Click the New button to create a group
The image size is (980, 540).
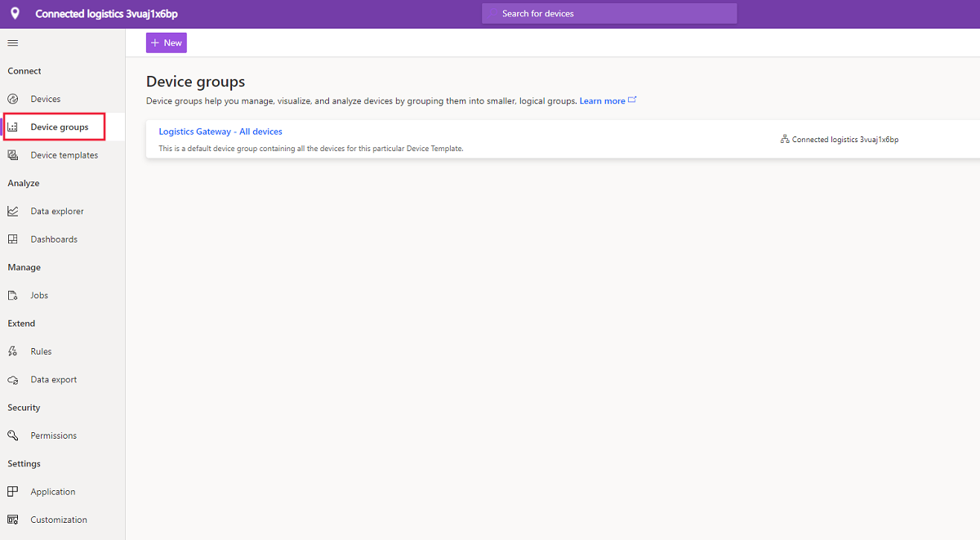[166, 42]
